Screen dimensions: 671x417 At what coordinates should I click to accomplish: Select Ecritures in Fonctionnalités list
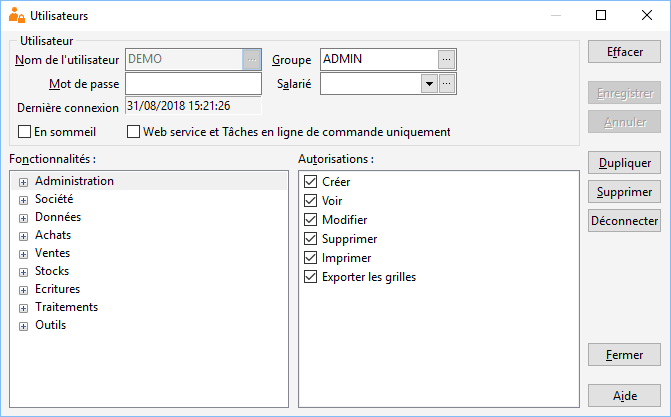[x=57, y=289]
